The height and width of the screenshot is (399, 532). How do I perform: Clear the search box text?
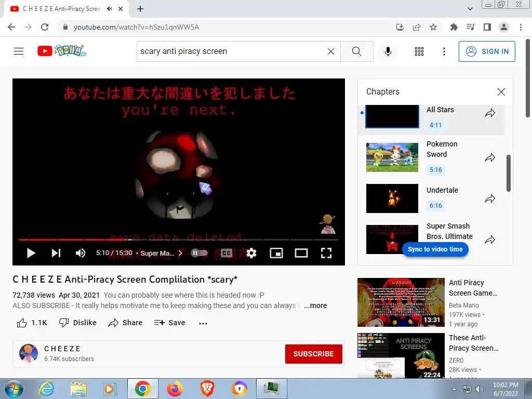point(331,51)
